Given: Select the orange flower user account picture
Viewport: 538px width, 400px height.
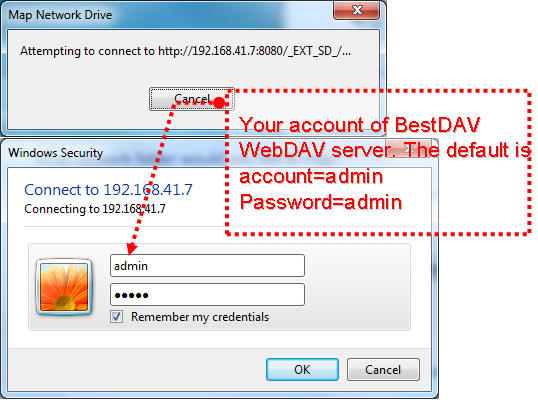Looking at the screenshot, I should [64, 287].
